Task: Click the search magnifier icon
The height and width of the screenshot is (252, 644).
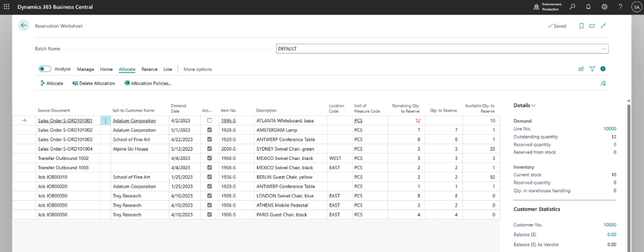Action: click(x=573, y=7)
